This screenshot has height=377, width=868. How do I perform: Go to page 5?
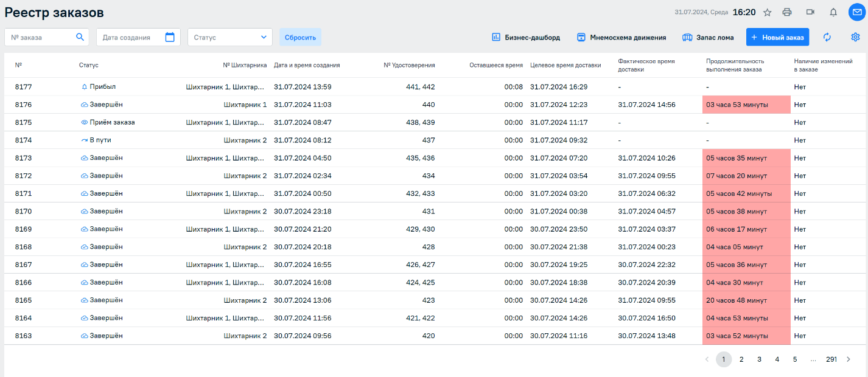tap(794, 359)
